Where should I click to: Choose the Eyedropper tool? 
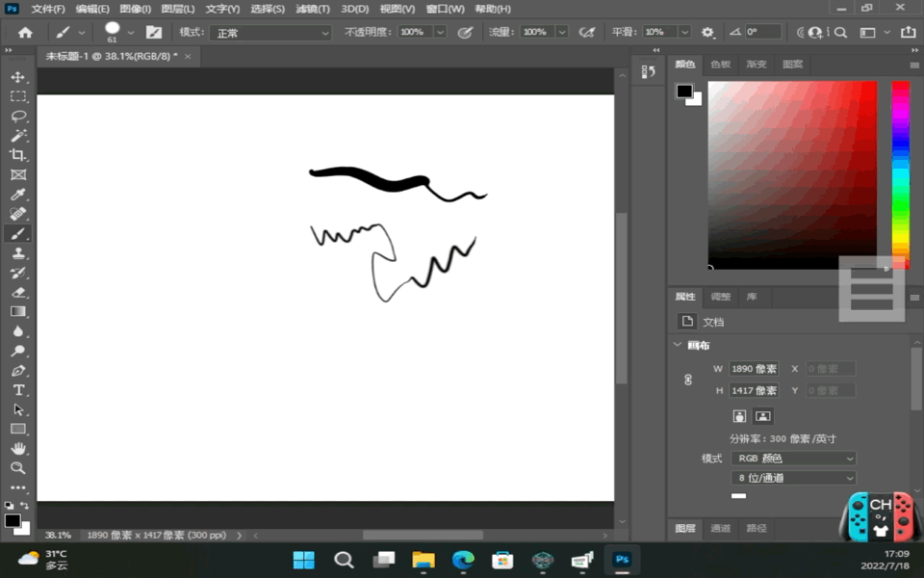[x=18, y=195]
